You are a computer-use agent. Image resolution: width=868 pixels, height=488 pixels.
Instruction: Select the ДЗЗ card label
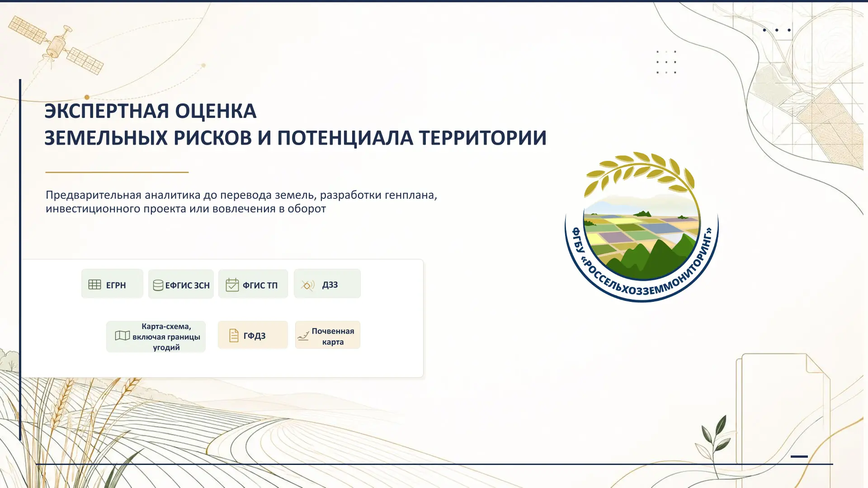click(330, 285)
